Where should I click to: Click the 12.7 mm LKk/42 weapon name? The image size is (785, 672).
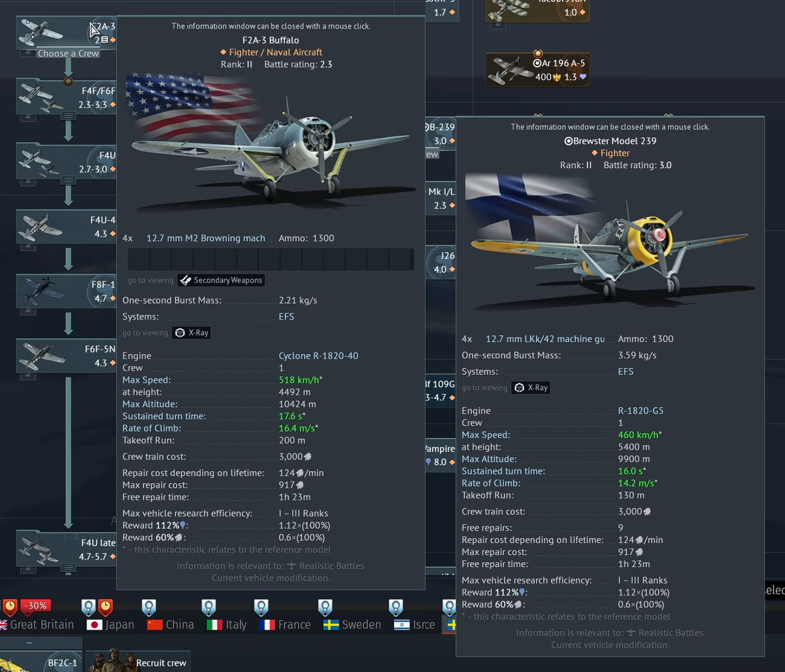545,339
